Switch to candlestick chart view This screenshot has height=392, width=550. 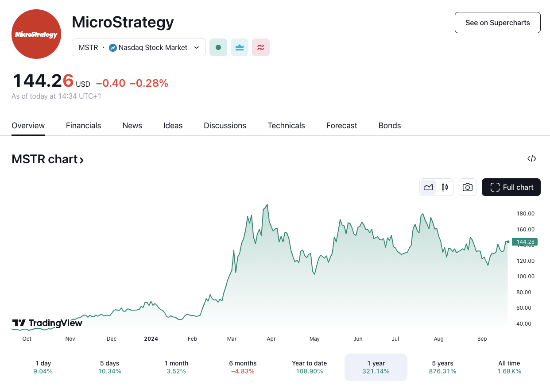tap(445, 187)
